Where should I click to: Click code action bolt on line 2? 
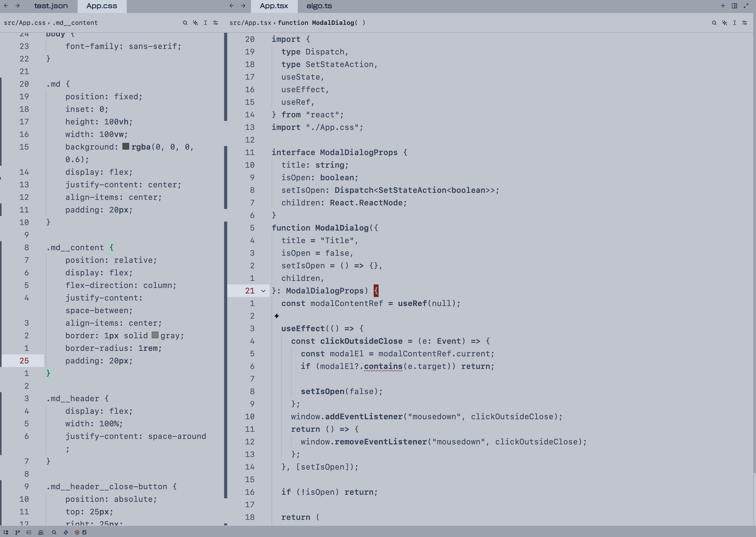[277, 316]
